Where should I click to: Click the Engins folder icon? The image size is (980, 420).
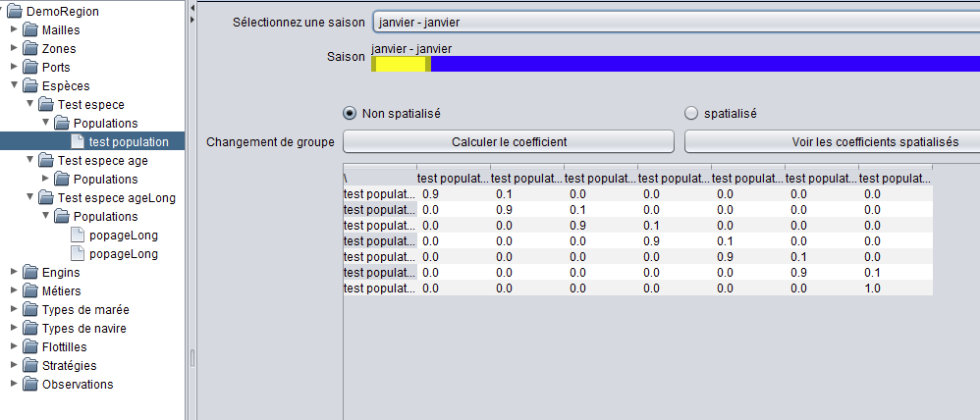pos(30,273)
